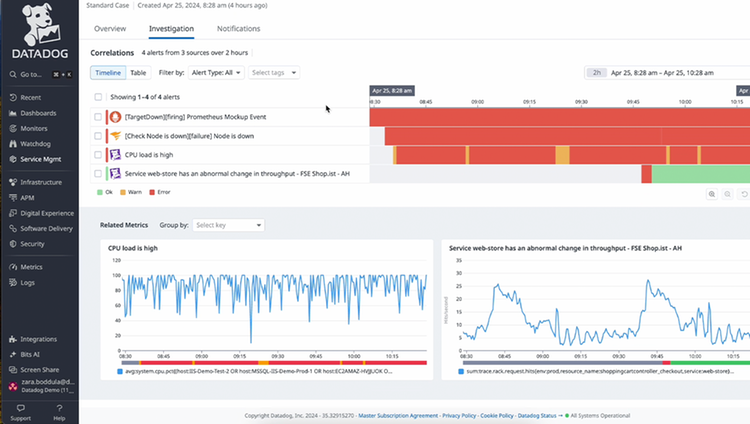Click the Ok green legend swatch
The height and width of the screenshot is (424, 750).
(100, 192)
